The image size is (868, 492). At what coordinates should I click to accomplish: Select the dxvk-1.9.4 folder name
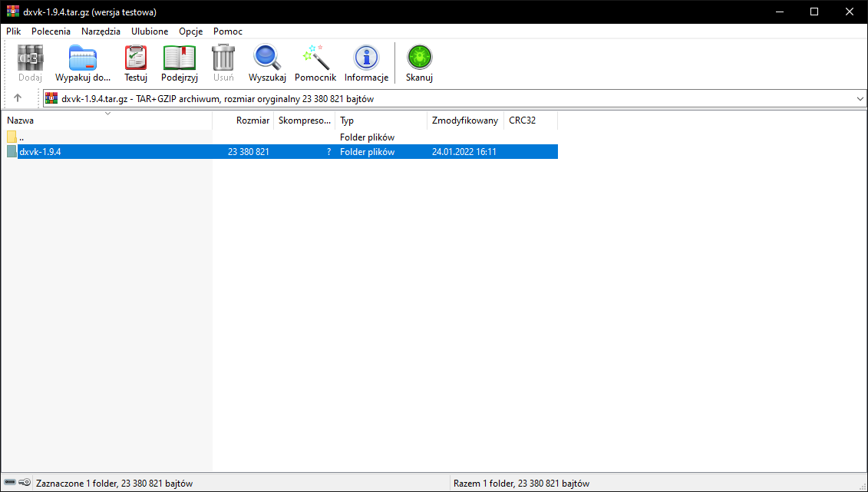click(x=41, y=152)
